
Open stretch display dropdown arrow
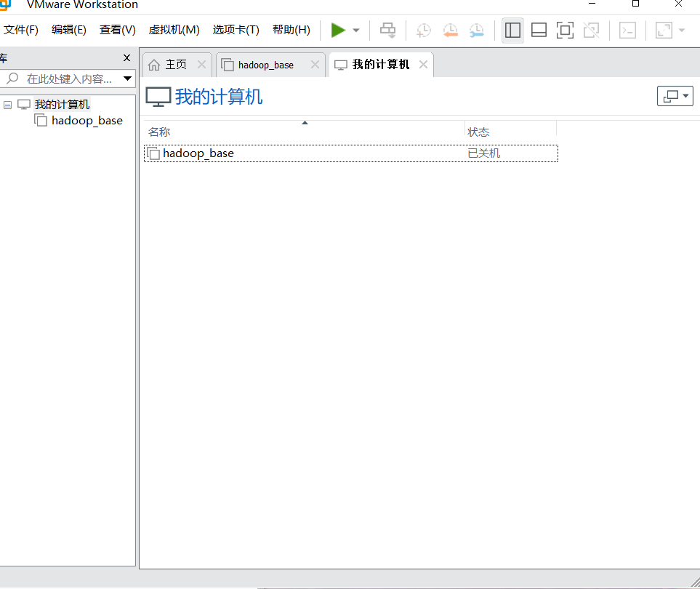[682, 31]
